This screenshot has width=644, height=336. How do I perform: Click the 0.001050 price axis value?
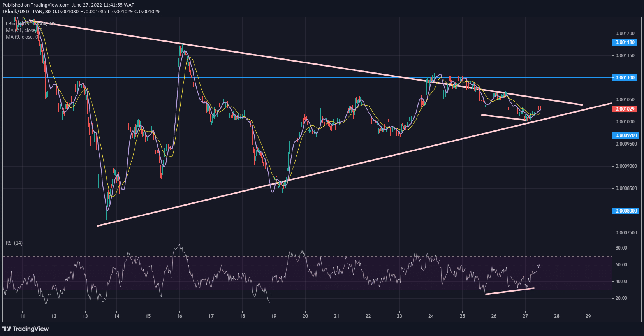(x=625, y=100)
